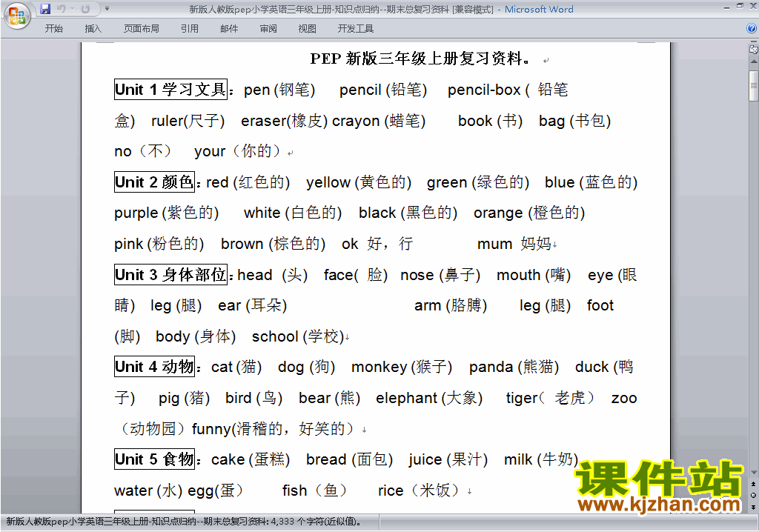
Task: Open the 引用 ribbon tab
Action: pyautogui.click(x=189, y=29)
